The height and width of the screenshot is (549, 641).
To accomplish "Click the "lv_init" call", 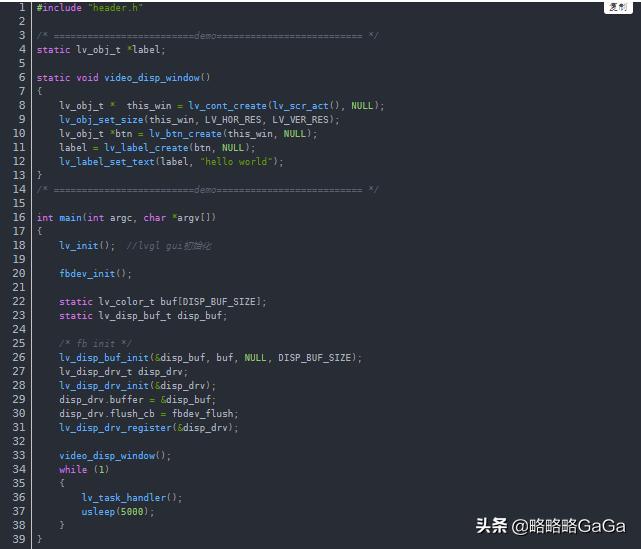I will pyautogui.click(x=79, y=246).
